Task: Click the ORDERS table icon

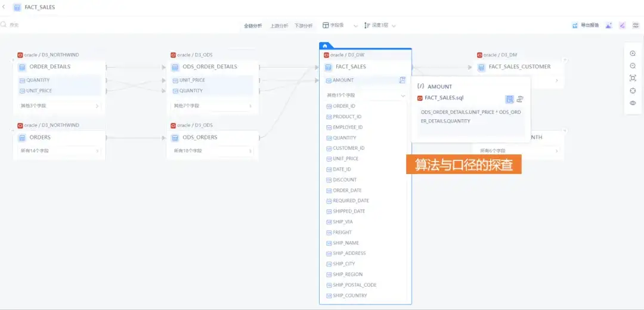Action: pyautogui.click(x=22, y=138)
